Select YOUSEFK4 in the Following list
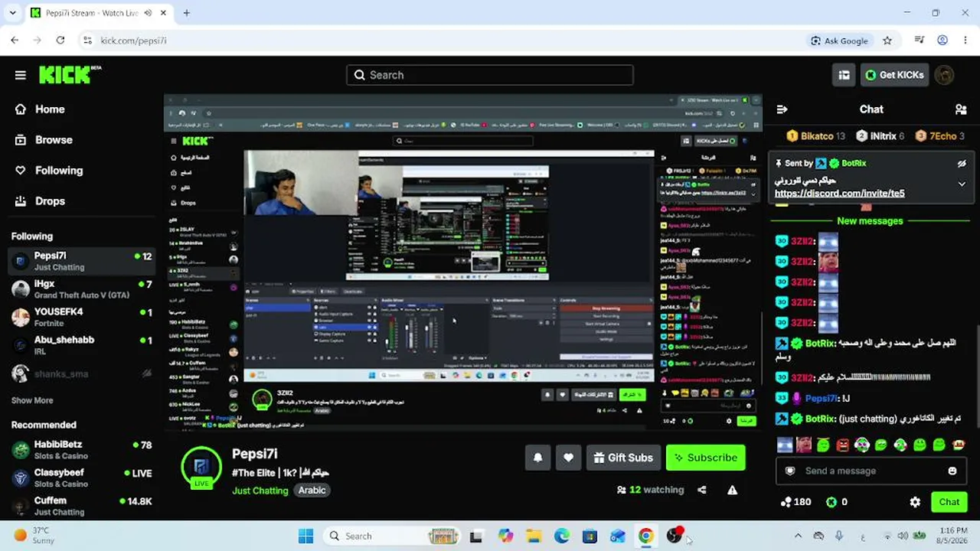This screenshot has width=980, height=551. tap(83, 318)
